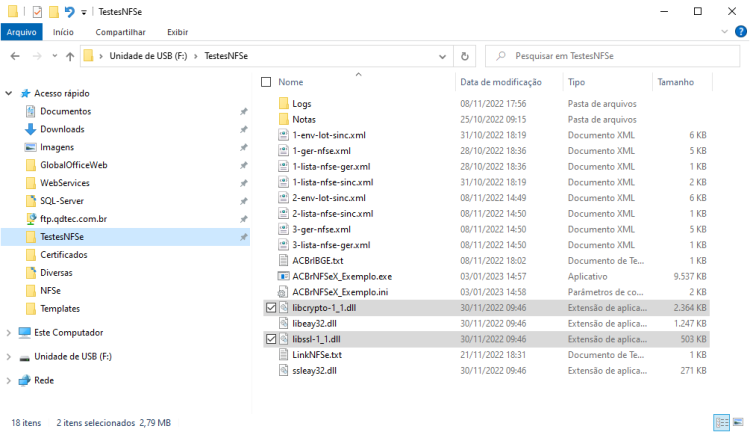
Task: Open SQL-Server folder in sidebar
Action: tap(62, 201)
